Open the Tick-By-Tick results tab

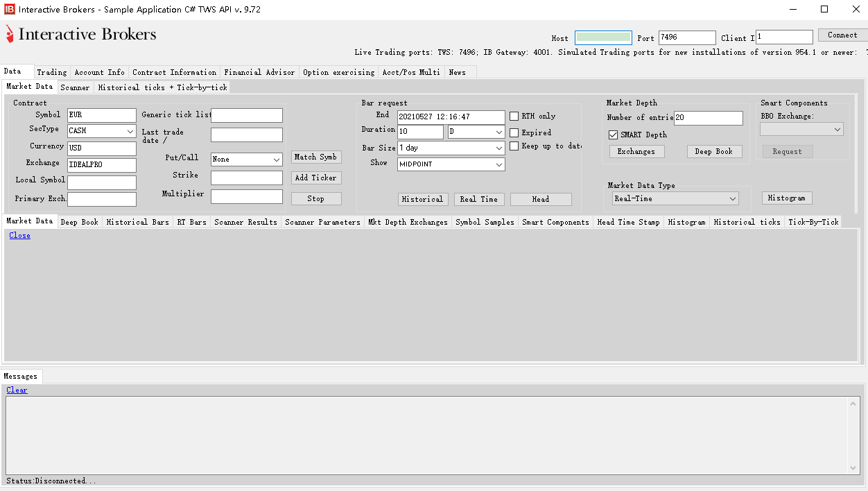pyautogui.click(x=813, y=222)
